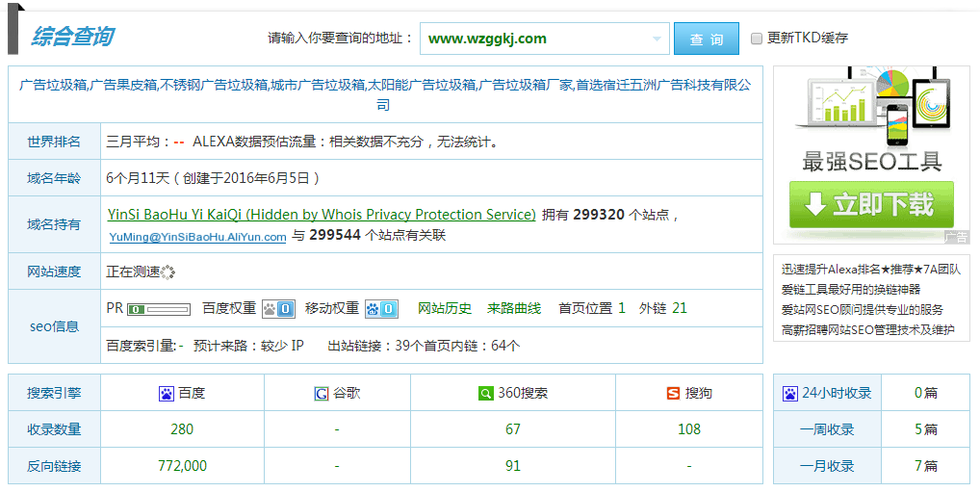Click the www.wzggkj.com address input field

click(x=534, y=39)
